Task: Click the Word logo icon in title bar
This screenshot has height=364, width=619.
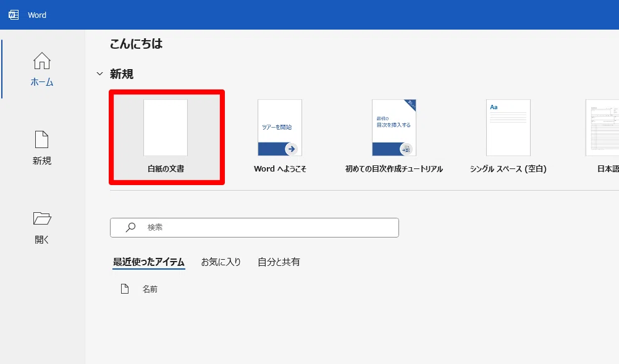Action: [14, 15]
